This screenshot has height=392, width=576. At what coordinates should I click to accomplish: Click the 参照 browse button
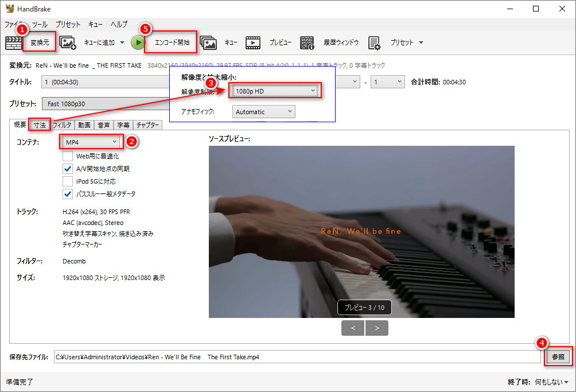[x=558, y=356]
